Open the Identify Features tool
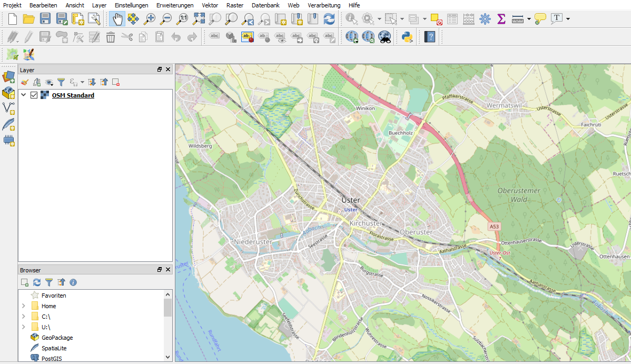631x364 pixels. 351,18
